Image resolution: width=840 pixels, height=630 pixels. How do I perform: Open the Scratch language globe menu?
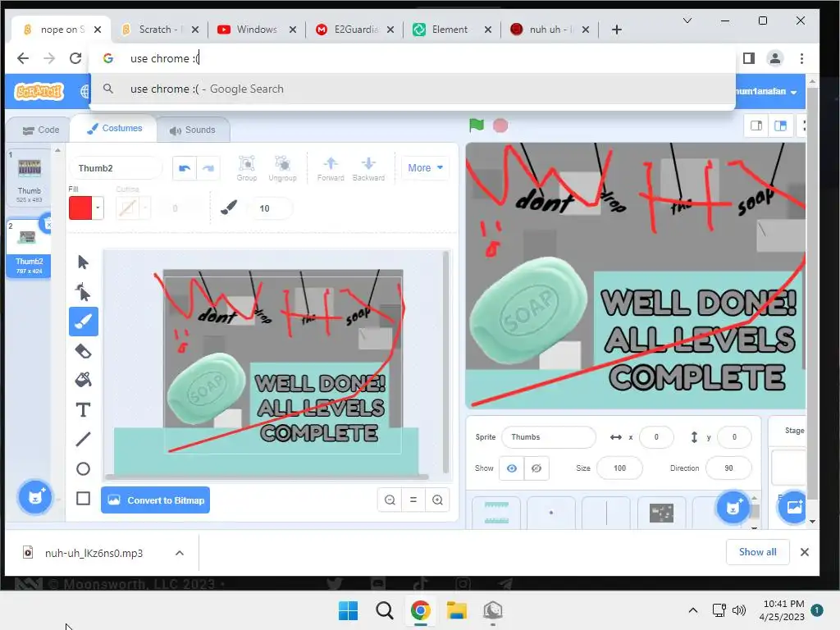(x=84, y=92)
